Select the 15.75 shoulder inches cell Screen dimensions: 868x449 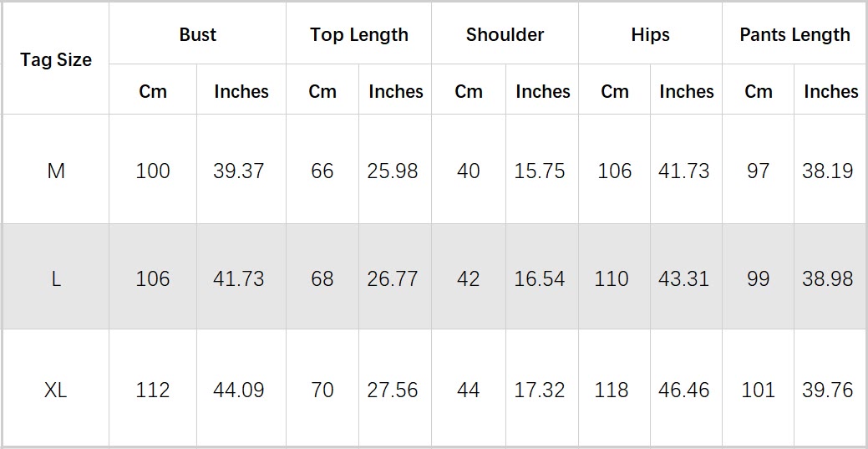tap(540, 171)
